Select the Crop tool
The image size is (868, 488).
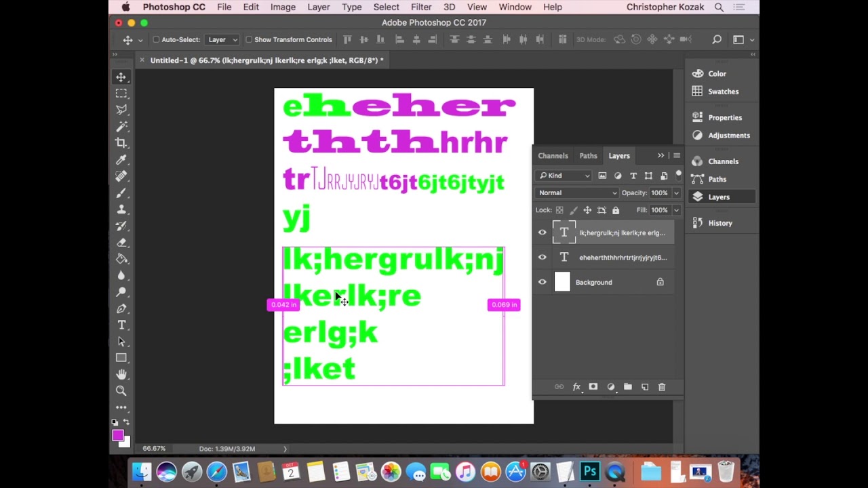point(121,143)
